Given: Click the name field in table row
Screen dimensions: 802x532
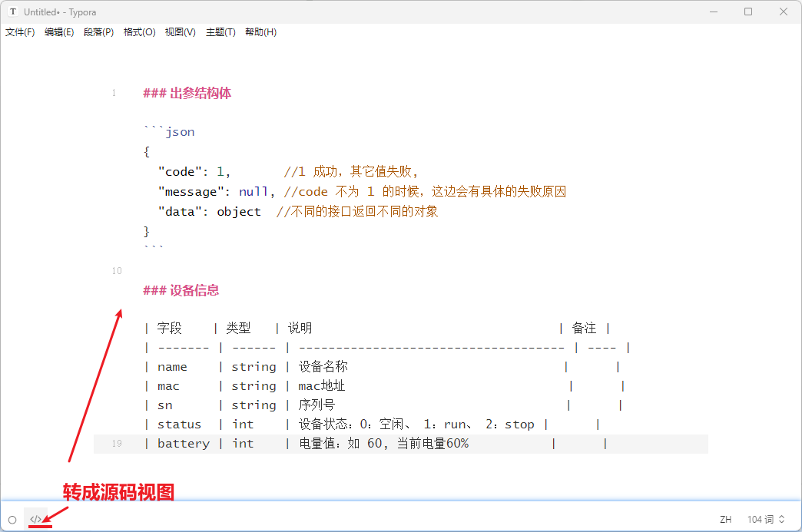Looking at the screenshot, I should tap(172, 367).
